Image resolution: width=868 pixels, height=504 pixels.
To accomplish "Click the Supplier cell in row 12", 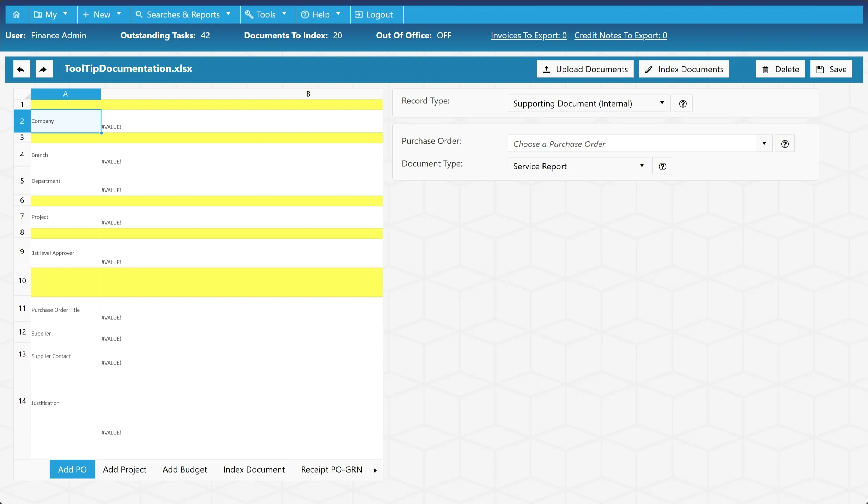I will pos(66,334).
